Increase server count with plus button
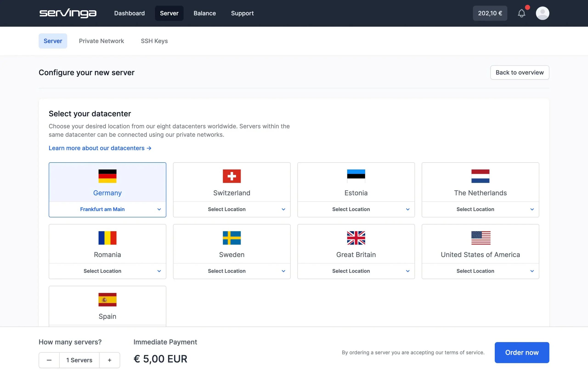 (110, 360)
